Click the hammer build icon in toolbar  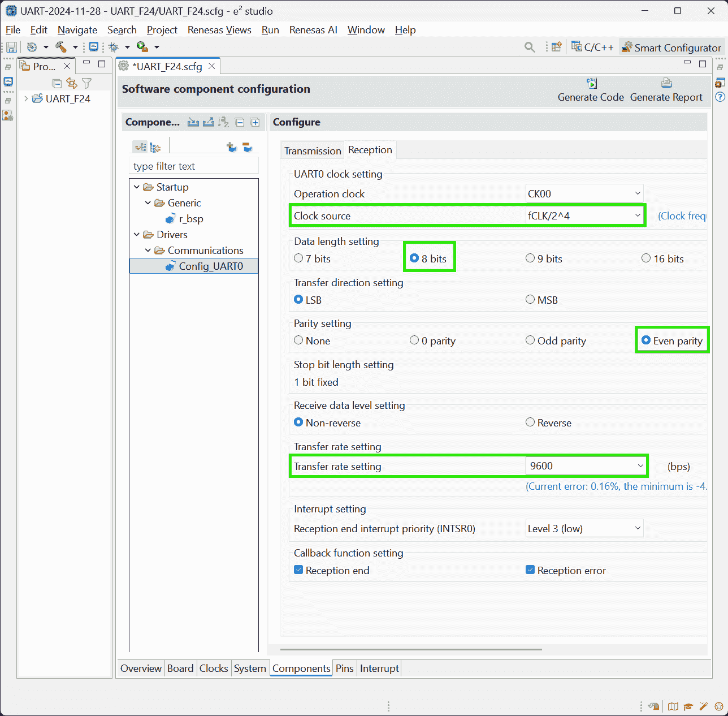60,47
